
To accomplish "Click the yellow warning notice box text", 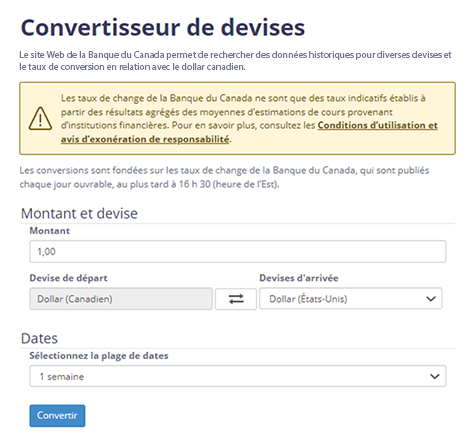I will pyautogui.click(x=249, y=118).
